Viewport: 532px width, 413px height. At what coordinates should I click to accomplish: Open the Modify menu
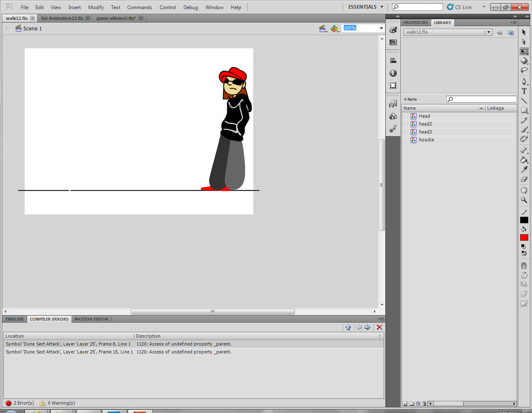coord(96,7)
